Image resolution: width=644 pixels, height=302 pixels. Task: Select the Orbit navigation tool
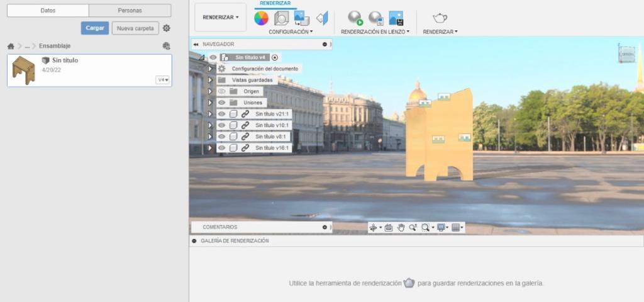[x=373, y=228]
